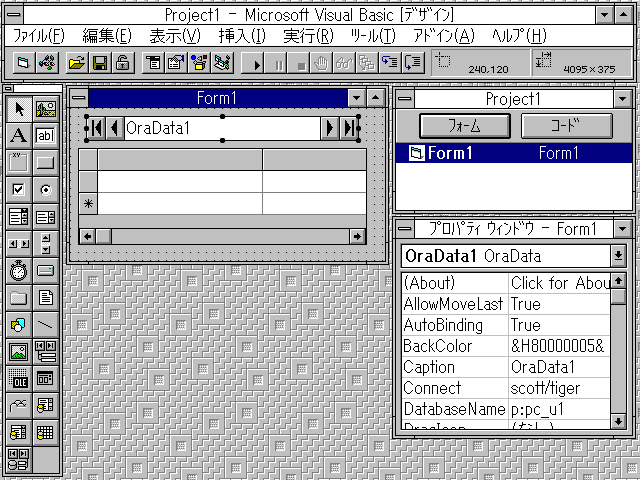The height and width of the screenshot is (480, 640).
Task: Click the フォーム button in the Project1 window
Action: (465, 126)
